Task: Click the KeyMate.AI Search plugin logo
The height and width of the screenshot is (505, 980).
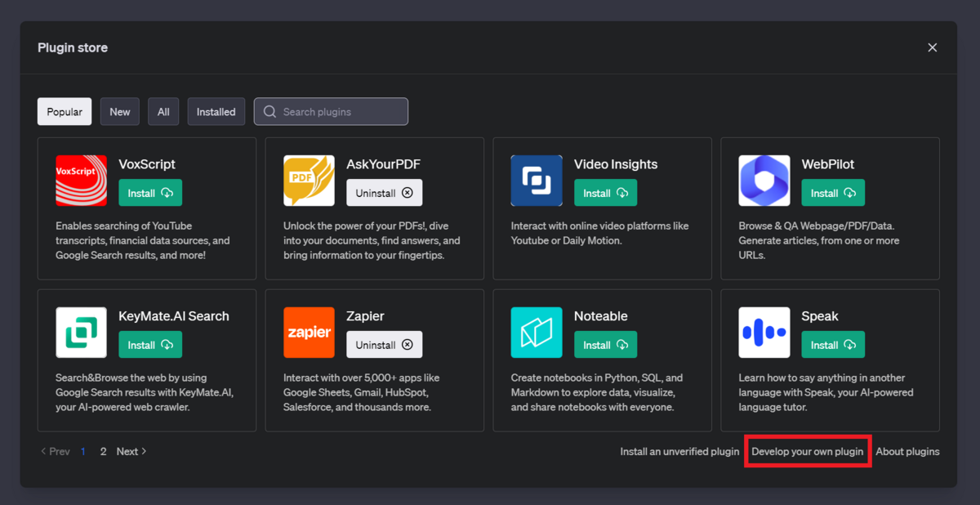Action: coord(81,333)
